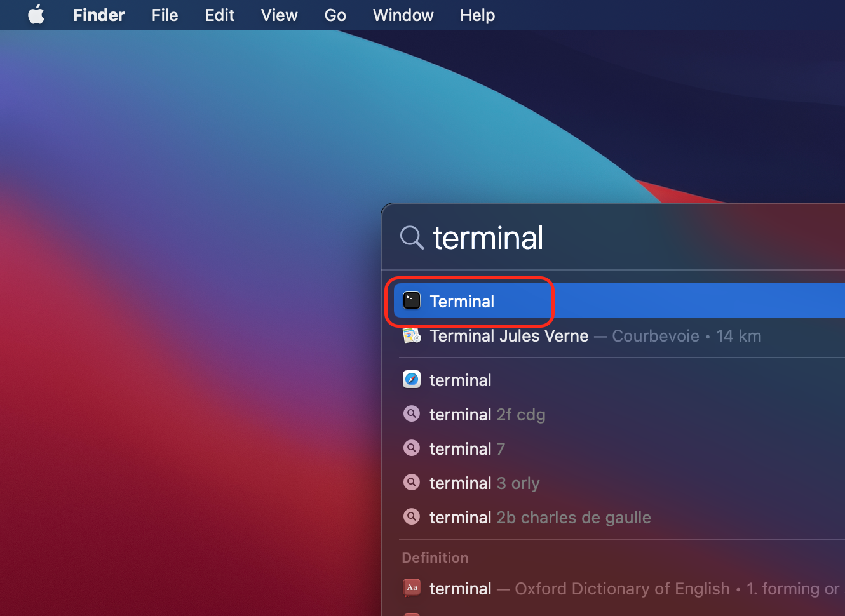845x616 pixels.
Task: Open the Go menu
Action: tap(335, 15)
